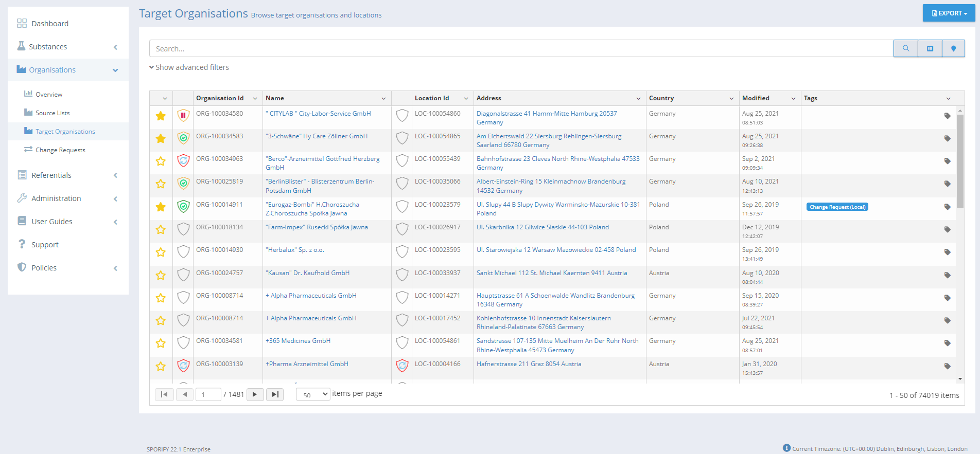Open map view with pin icon

[953, 48]
